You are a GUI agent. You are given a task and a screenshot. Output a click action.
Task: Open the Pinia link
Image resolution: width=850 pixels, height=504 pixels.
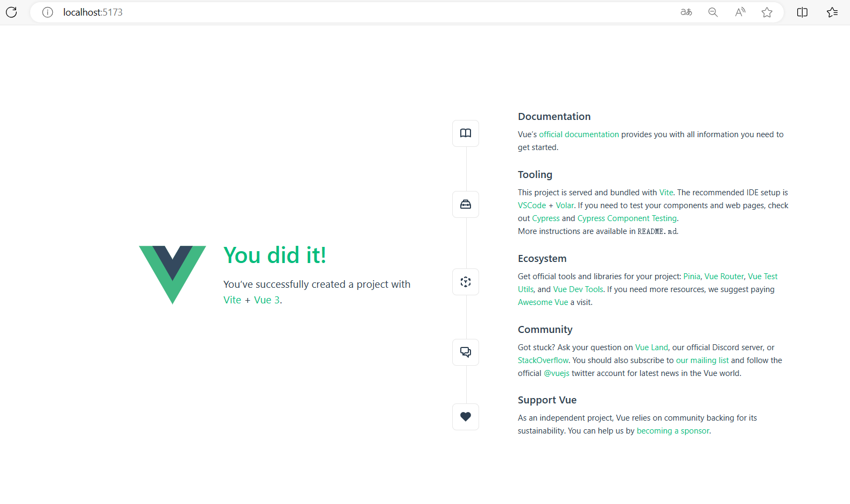pos(691,276)
